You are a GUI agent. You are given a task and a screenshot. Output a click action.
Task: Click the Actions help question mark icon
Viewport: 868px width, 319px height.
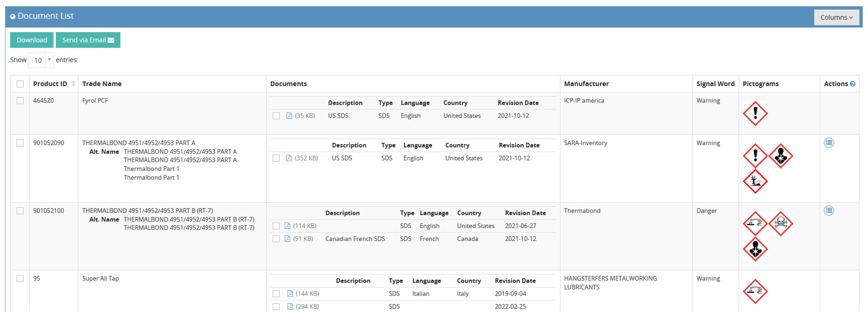[853, 84]
